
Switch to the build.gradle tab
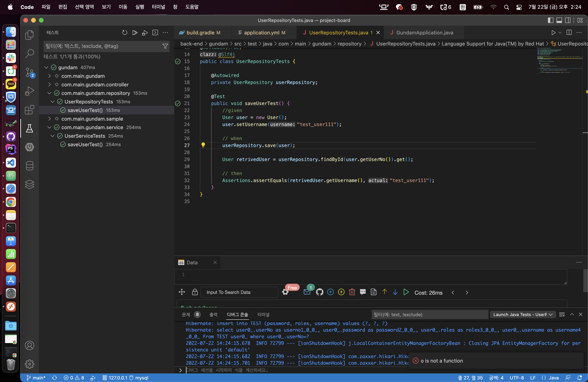pyautogui.click(x=200, y=33)
